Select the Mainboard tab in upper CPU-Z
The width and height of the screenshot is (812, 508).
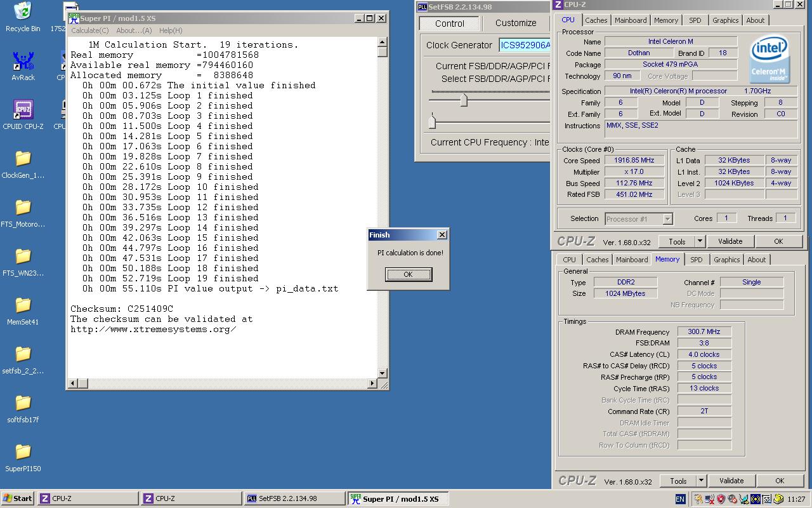(631, 20)
